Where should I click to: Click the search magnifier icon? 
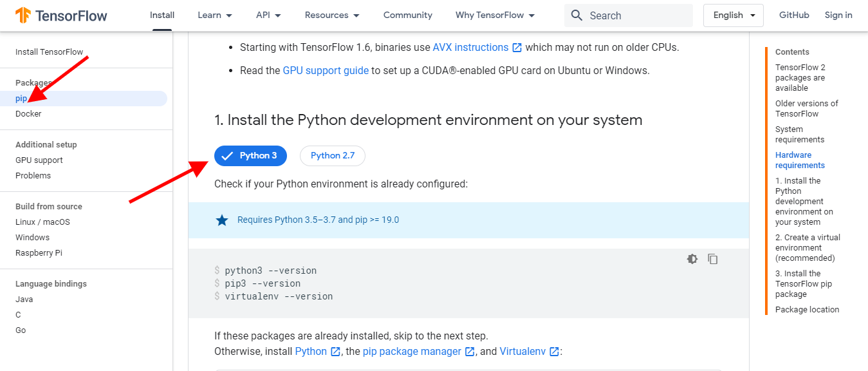point(577,15)
